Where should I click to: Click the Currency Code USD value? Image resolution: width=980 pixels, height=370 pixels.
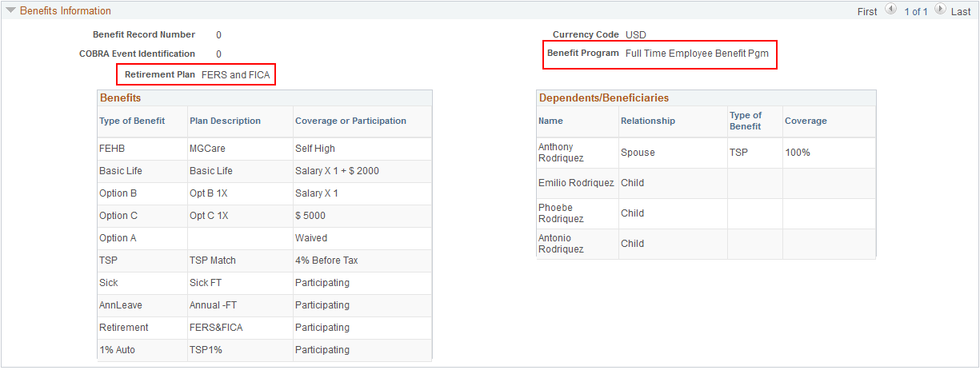[x=635, y=35]
